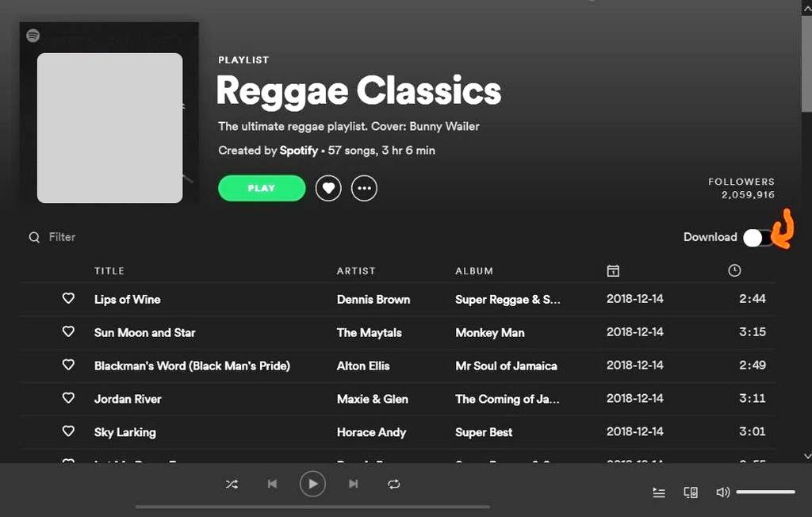Screen dimensions: 812x517
Task: Click the Filter input field
Action: click(x=62, y=237)
